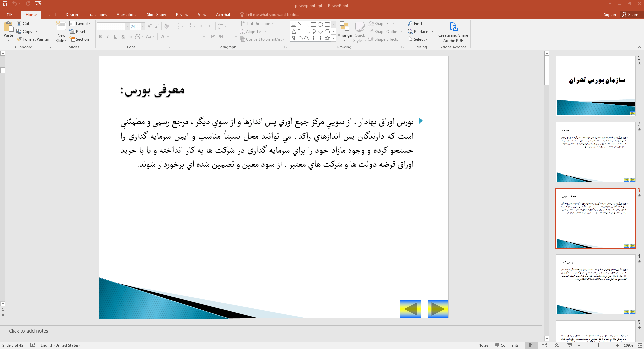The width and height of the screenshot is (644, 349).
Task: Toggle Underline formatting
Action: point(115,37)
